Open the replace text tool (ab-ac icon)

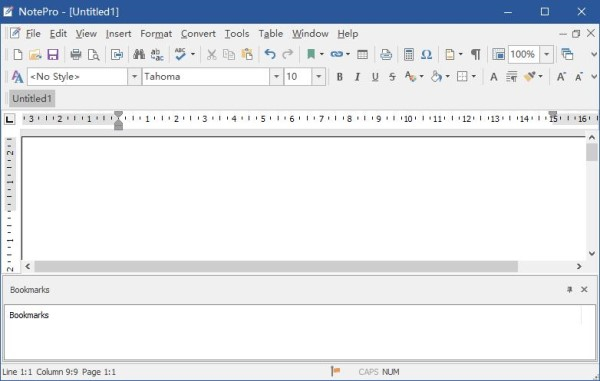click(157, 54)
